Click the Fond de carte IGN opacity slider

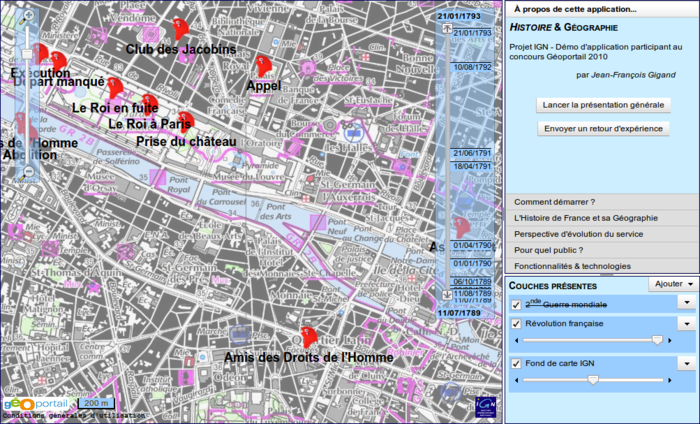(x=593, y=380)
